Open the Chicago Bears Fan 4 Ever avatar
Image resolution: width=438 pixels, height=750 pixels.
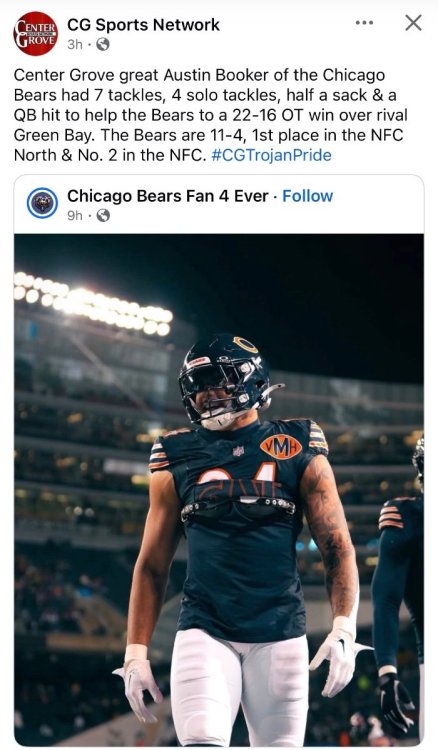(x=42, y=203)
